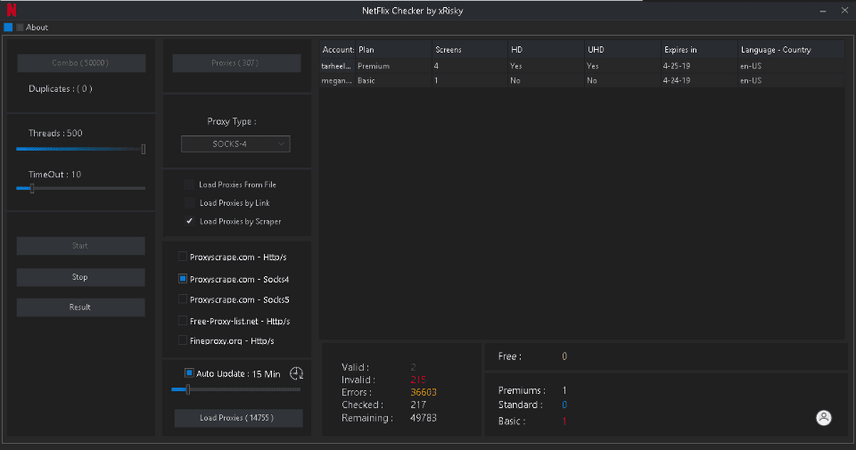Viewport: 856px width, 450px height.
Task: Open the user profile icon at bottom right
Action: coord(823,418)
